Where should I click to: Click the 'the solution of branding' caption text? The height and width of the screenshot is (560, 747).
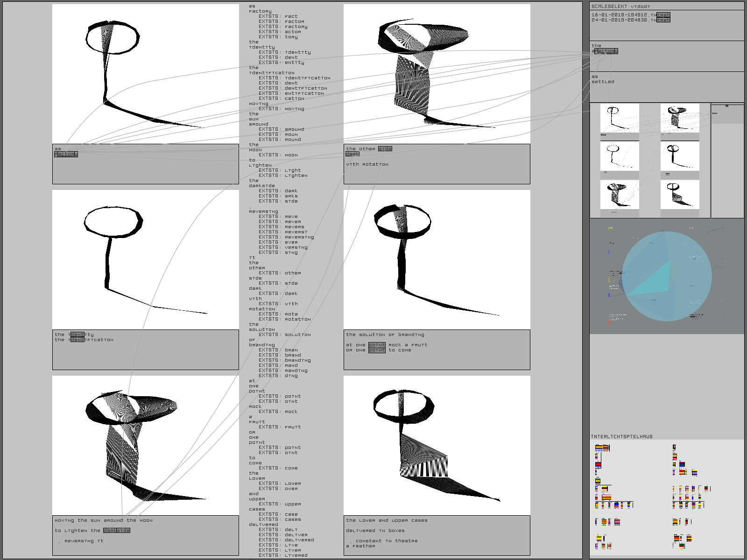(x=385, y=335)
